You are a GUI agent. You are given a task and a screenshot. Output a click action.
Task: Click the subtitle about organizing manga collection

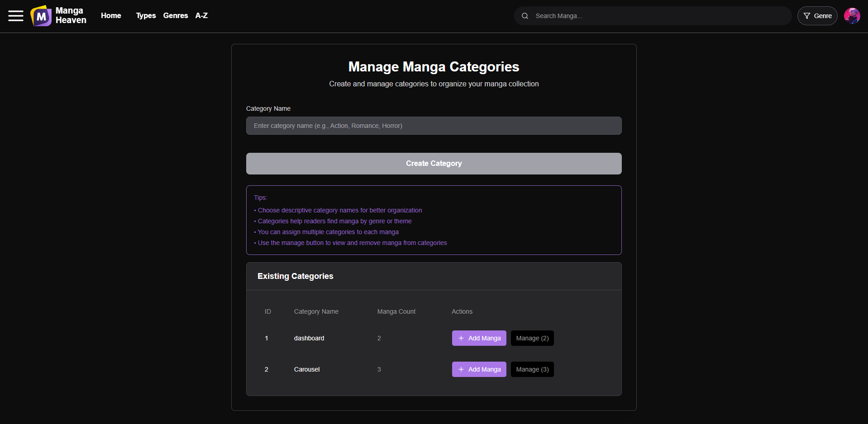point(434,84)
